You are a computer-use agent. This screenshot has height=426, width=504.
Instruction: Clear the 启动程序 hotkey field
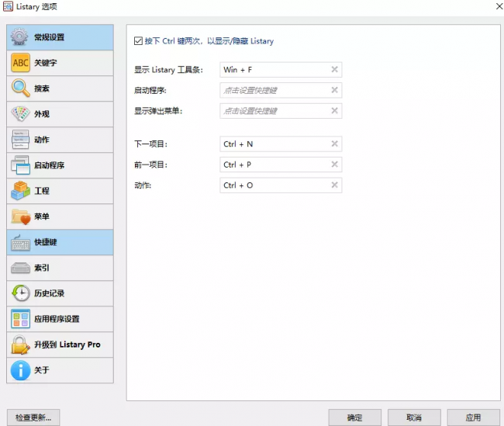click(x=335, y=90)
